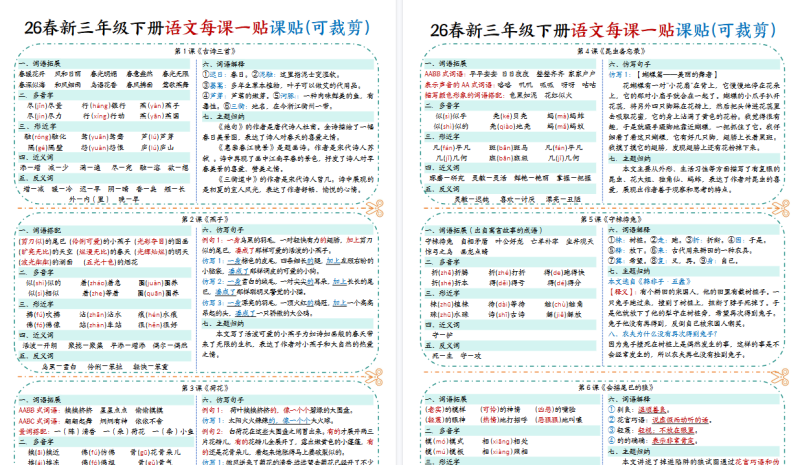The width and height of the screenshot is (800, 465).
Task: Select the heading 第4课《昆虫备忘录》
Action: [611, 51]
